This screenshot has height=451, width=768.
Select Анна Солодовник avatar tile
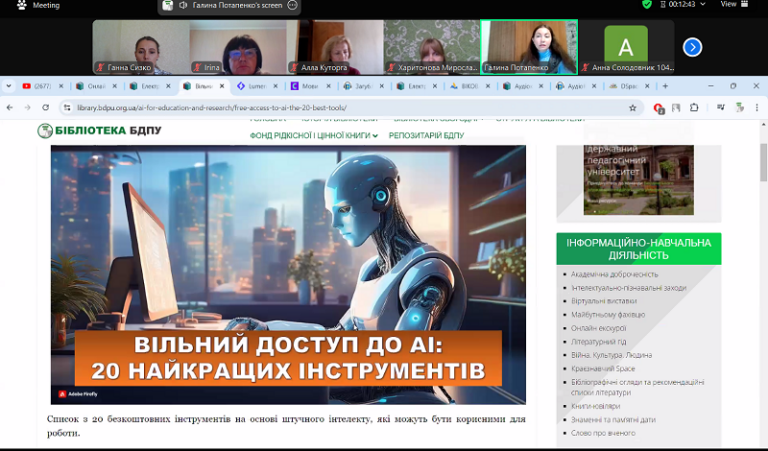click(626, 47)
